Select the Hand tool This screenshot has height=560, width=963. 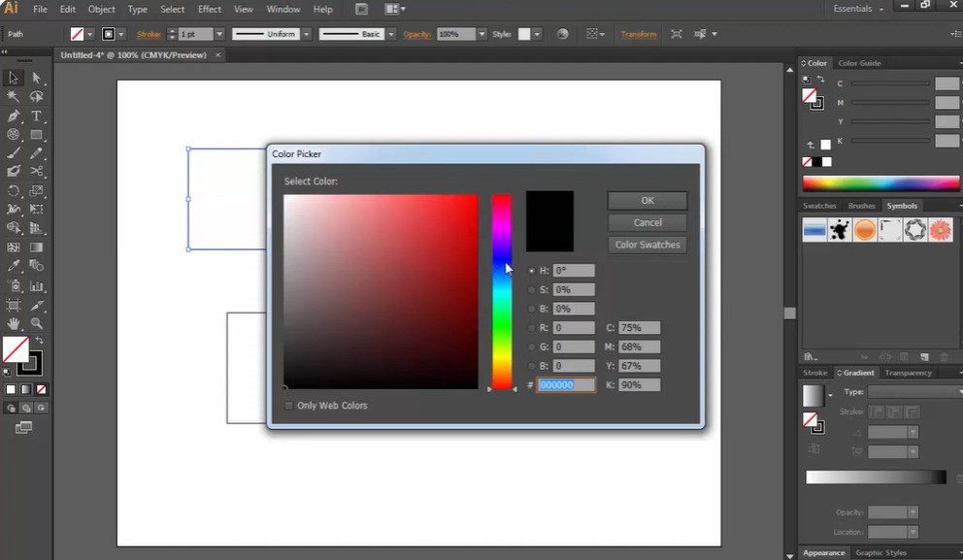click(14, 323)
